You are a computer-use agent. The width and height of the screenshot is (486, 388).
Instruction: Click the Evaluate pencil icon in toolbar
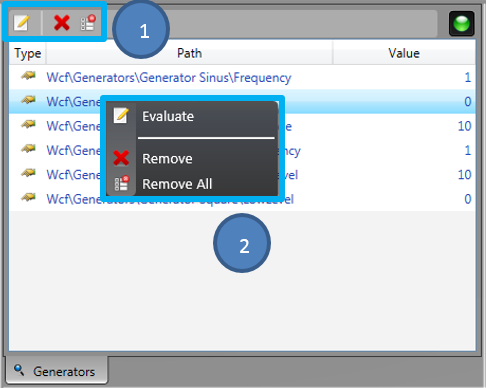(x=21, y=23)
